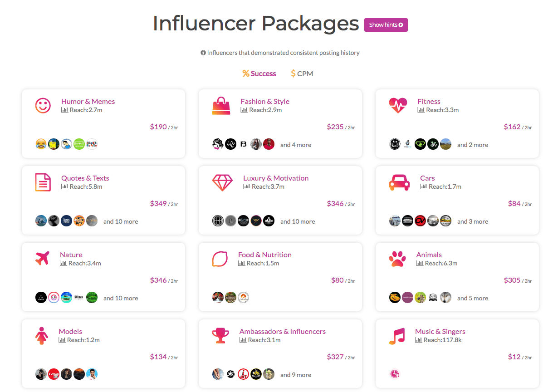This screenshot has width=548, height=392.
Task: Select the Ambassadors & Influencers trophy icon
Action: pos(220,336)
